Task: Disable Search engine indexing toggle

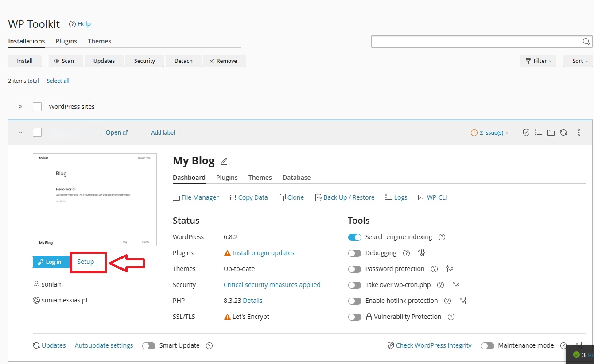Action: (x=355, y=237)
